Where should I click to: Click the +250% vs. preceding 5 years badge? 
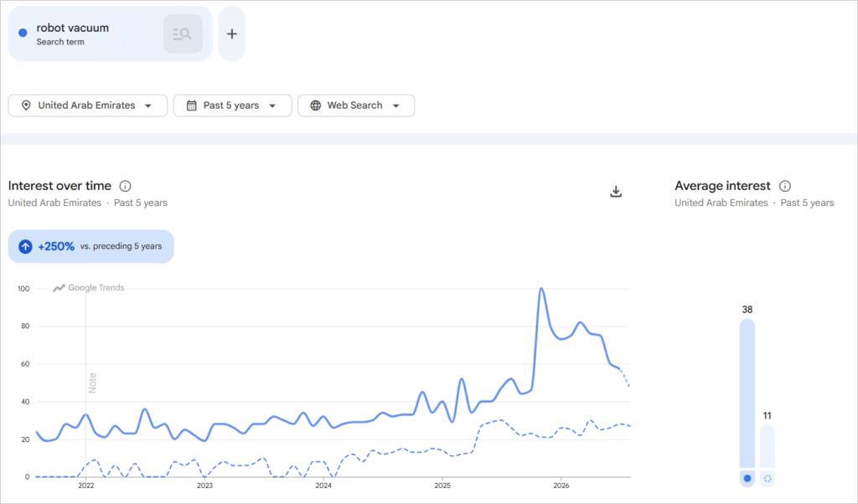pyautogui.click(x=90, y=246)
